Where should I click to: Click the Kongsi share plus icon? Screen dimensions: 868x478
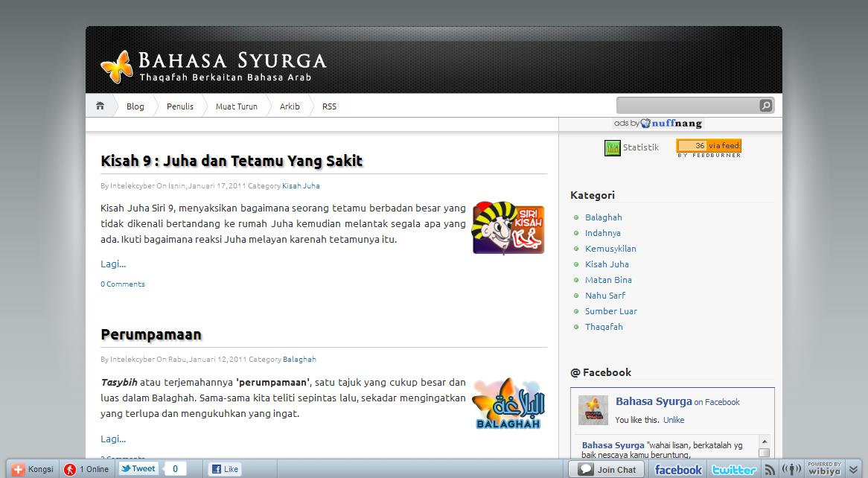pyautogui.click(x=19, y=470)
